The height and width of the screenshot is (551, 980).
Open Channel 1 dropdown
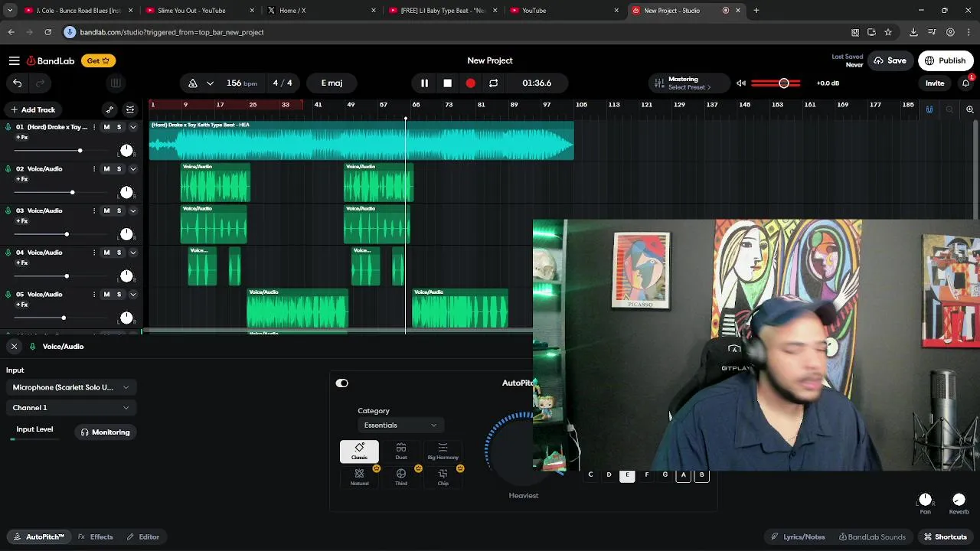point(70,408)
